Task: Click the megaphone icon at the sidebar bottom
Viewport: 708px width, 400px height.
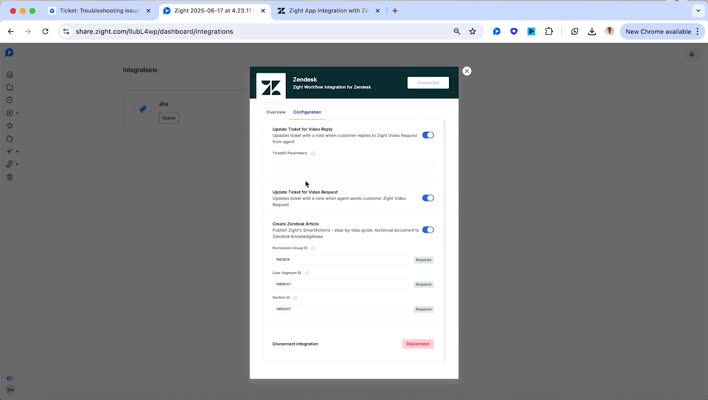Action: coord(9,378)
